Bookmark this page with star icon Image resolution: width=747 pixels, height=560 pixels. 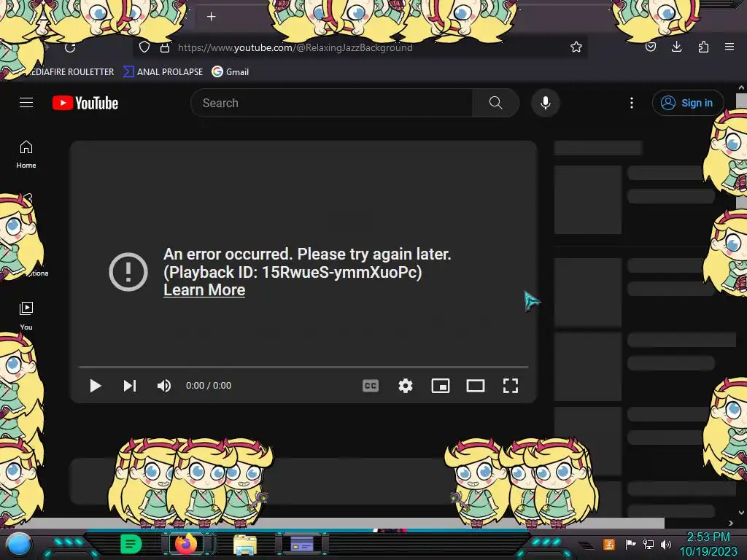point(576,47)
